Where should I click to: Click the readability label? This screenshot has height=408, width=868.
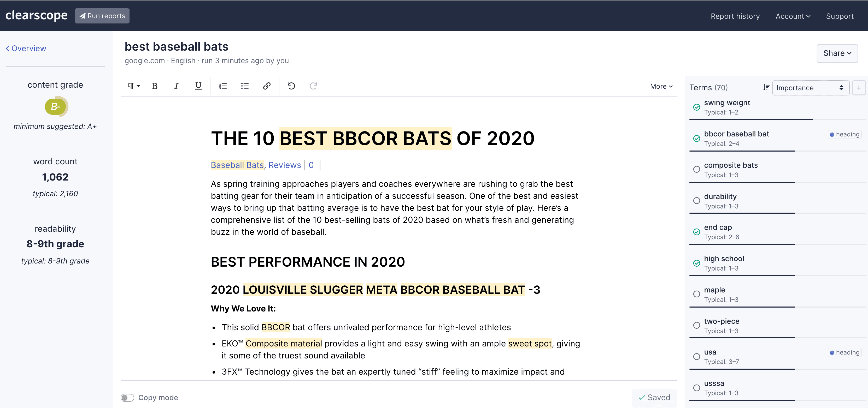point(55,229)
